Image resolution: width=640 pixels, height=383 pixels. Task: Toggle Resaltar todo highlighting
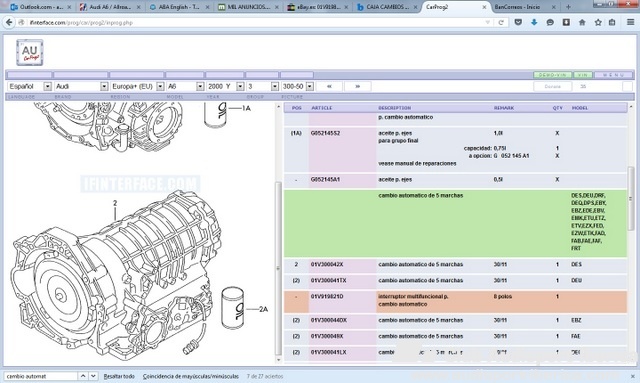(x=119, y=376)
